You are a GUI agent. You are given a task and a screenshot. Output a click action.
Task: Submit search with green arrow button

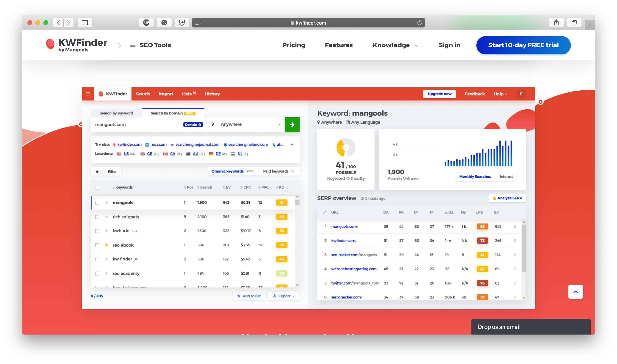pyautogui.click(x=292, y=125)
